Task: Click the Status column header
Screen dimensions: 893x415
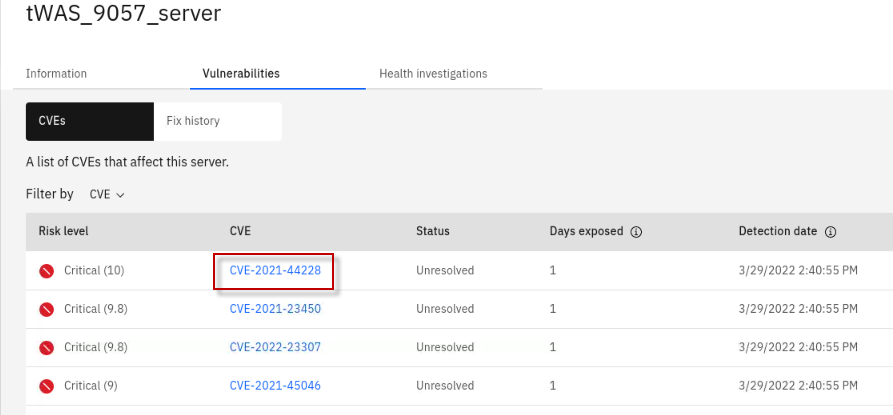Action: click(432, 231)
